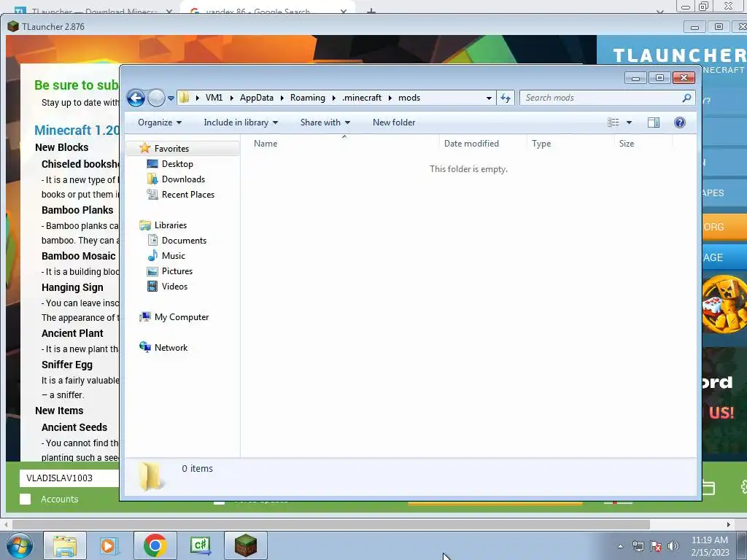Expand the arrow after .minecraft breadcrumb

[390, 98]
